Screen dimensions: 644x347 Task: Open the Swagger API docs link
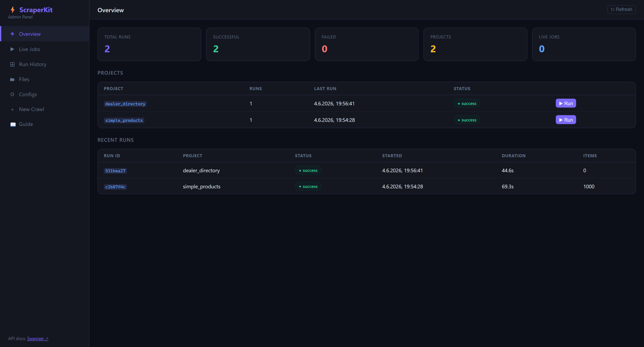(38, 338)
